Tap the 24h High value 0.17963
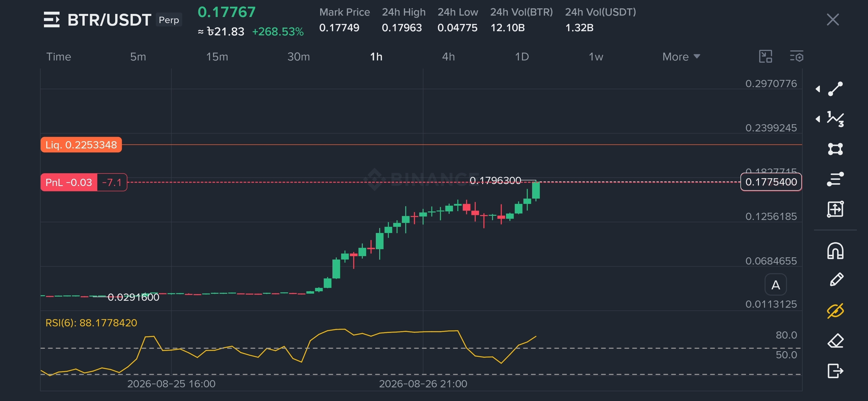Screen dimensions: 868x401 (402, 28)
